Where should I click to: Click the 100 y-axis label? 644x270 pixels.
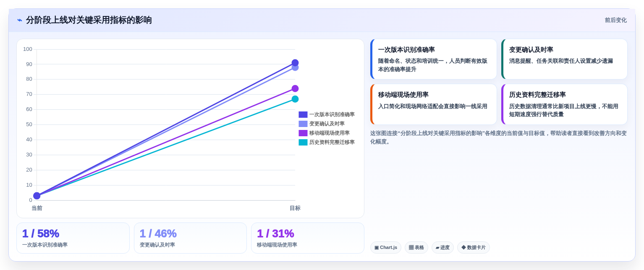tap(28, 49)
